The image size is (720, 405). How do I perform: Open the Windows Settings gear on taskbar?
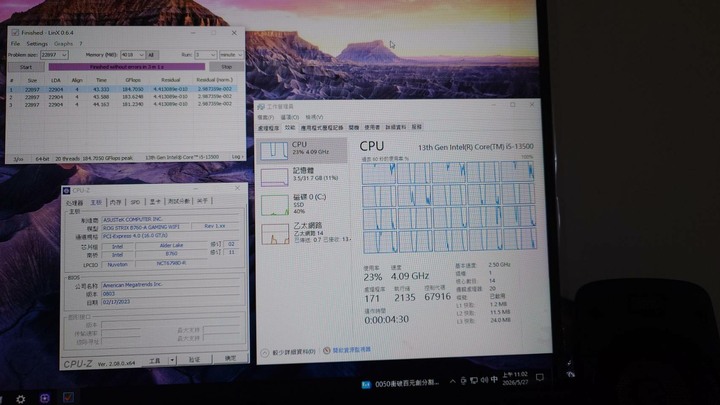pos(21,399)
